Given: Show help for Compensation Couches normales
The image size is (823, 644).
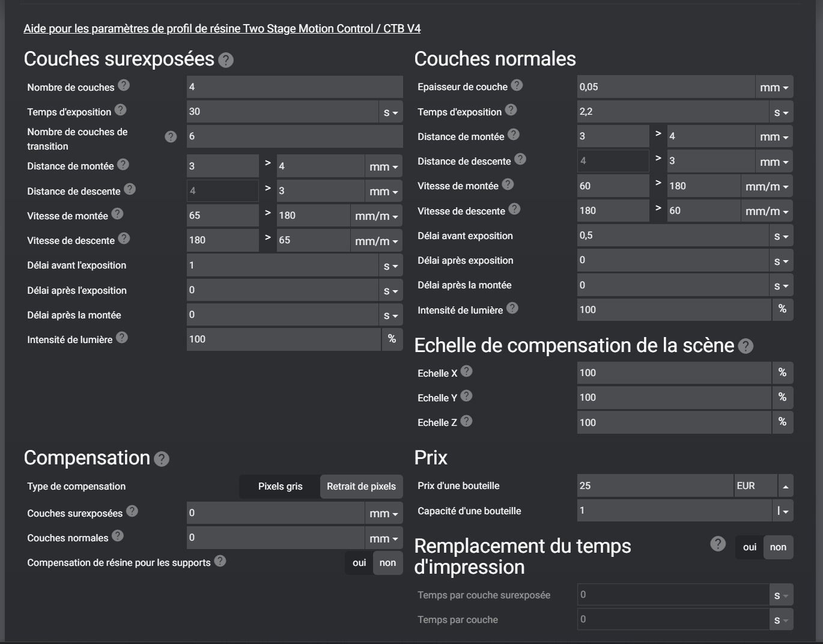Looking at the screenshot, I should (118, 536).
